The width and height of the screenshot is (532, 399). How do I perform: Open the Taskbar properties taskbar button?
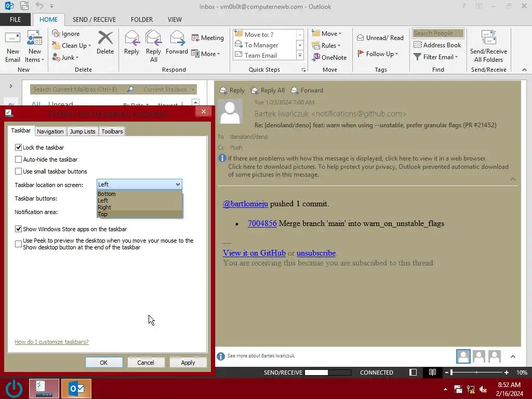tap(44, 389)
